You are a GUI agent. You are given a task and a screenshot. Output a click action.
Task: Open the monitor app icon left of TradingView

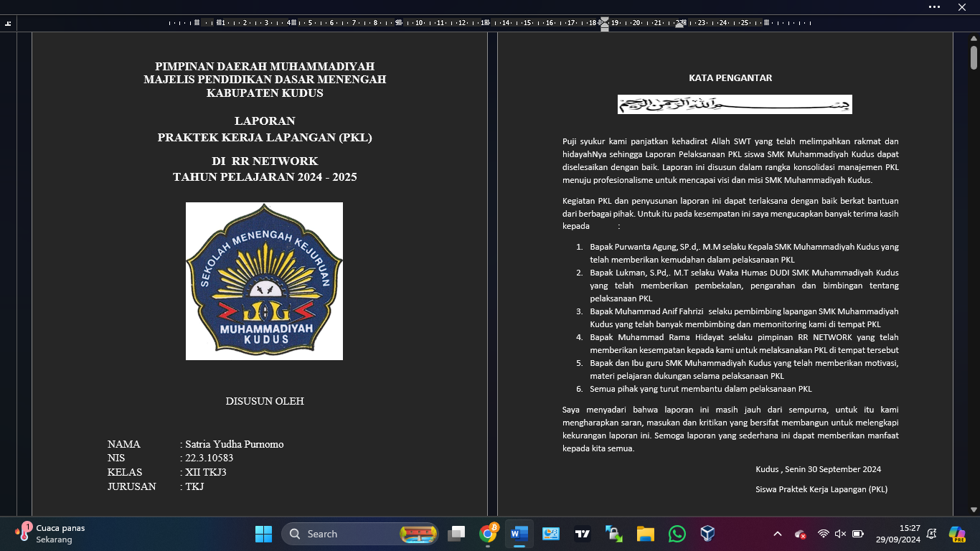(551, 534)
